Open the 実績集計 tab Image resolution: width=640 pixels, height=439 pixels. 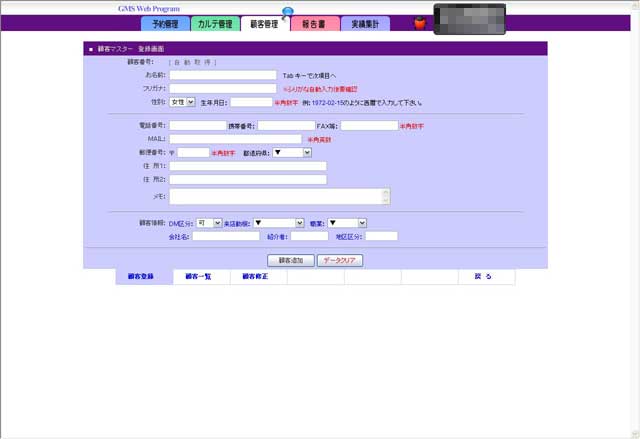(x=365, y=24)
